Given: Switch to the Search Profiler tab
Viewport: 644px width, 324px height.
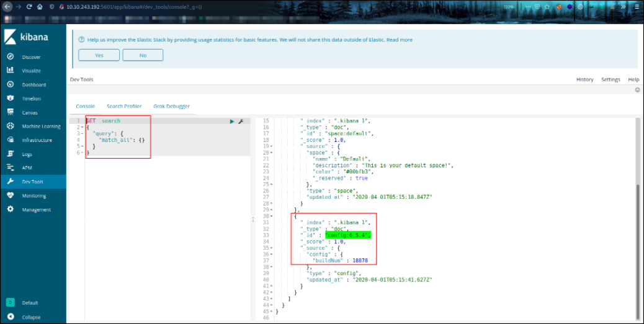Looking at the screenshot, I should [124, 106].
